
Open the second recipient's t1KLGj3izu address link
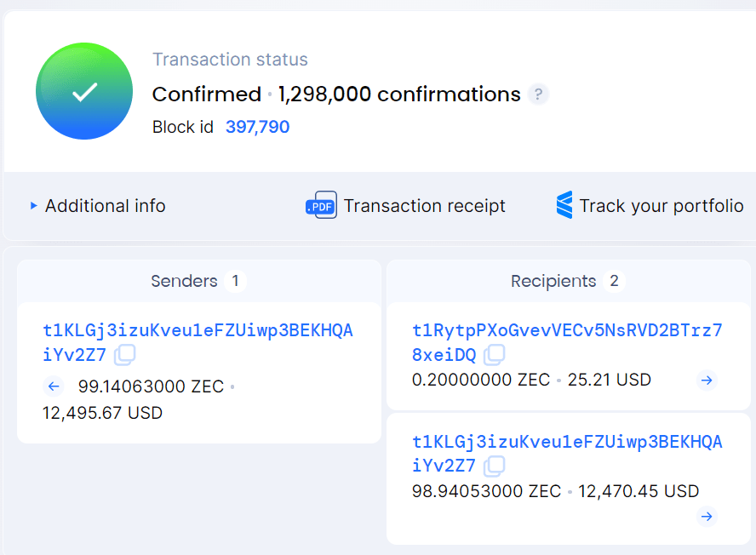click(567, 441)
